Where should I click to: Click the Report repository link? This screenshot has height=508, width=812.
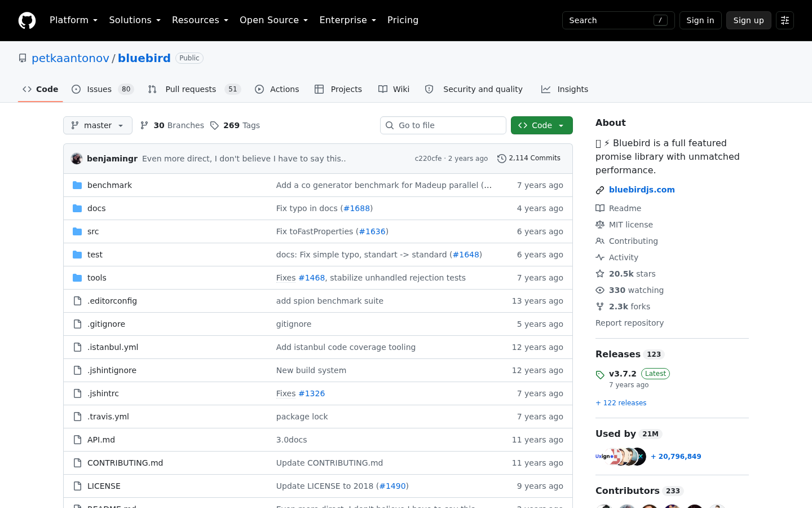(x=629, y=323)
